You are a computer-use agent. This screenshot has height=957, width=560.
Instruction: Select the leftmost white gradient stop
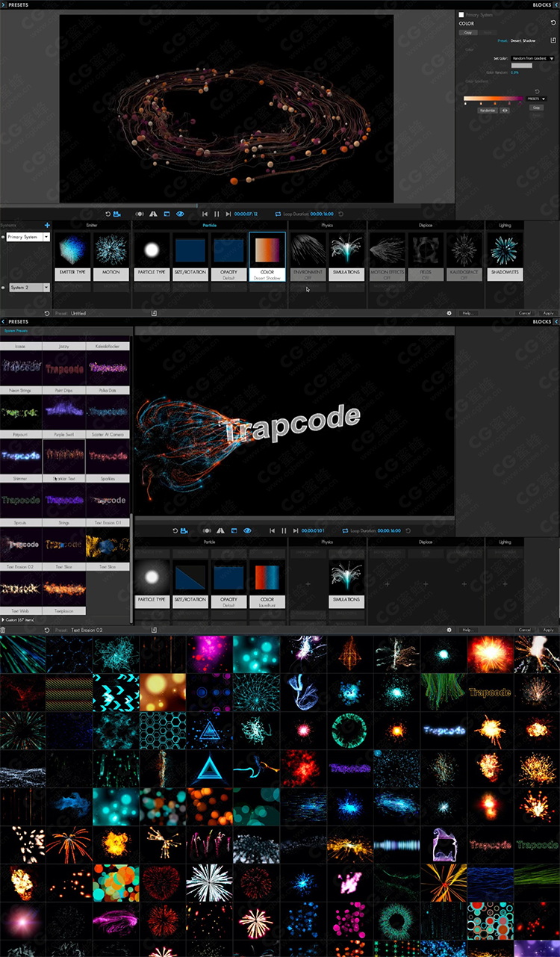(x=464, y=104)
